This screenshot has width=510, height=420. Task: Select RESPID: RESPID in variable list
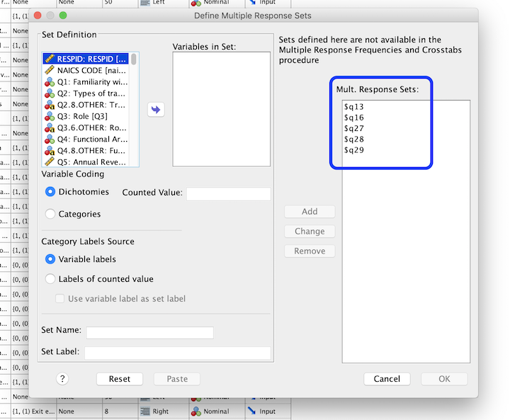pyautogui.click(x=86, y=59)
